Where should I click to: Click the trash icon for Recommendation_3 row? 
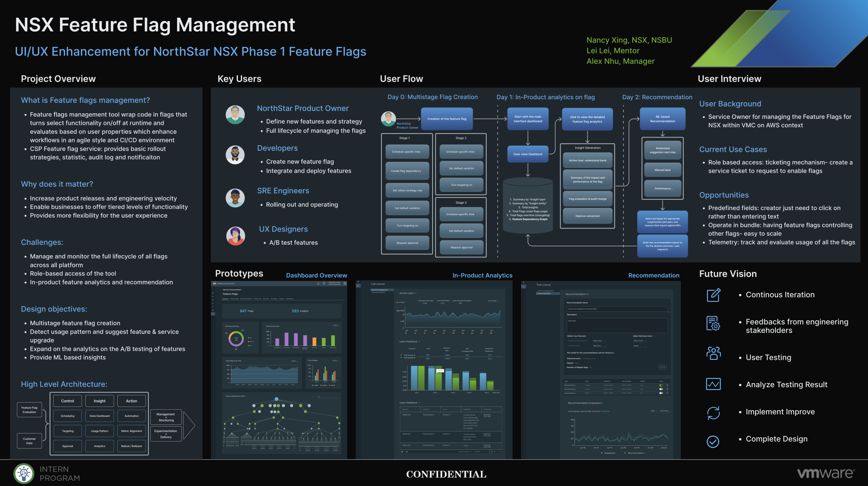[667, 393]
